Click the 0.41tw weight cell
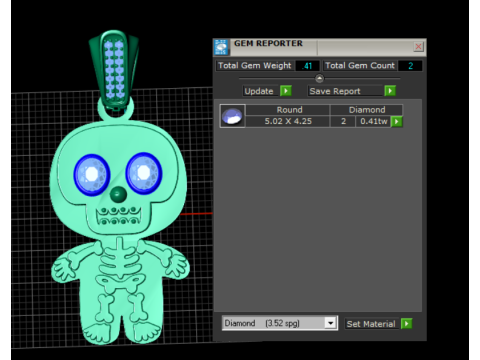This screenshot has height=360, width=480. click(373, 121)
